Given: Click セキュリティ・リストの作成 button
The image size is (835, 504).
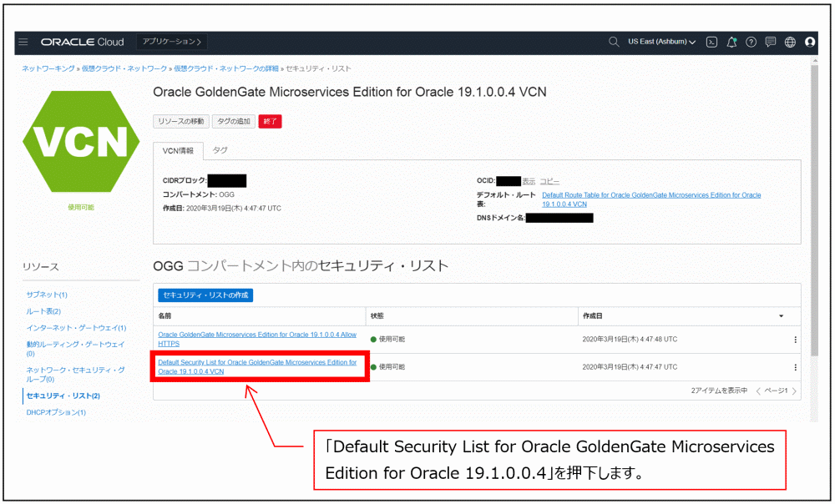Looking at the screenshot, I should pyautogui.click(x=205, y=295).
